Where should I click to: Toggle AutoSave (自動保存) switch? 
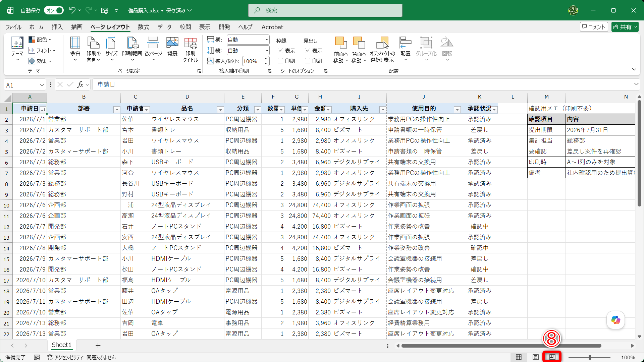(x=54, y=10)
